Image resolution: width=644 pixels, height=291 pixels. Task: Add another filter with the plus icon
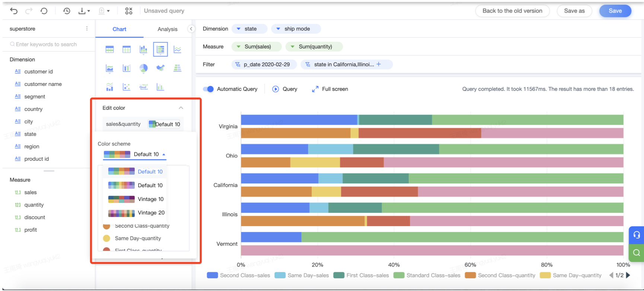379,64
